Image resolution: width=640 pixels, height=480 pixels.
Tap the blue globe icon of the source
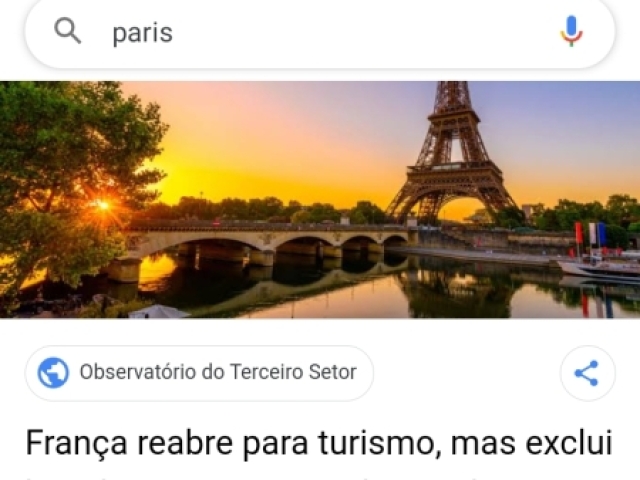(x=53, y=372)
